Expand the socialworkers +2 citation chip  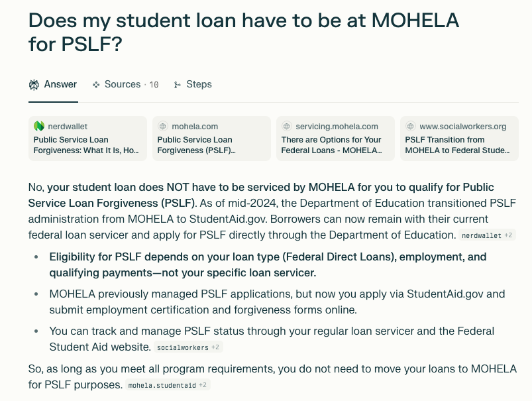point(188,346)
